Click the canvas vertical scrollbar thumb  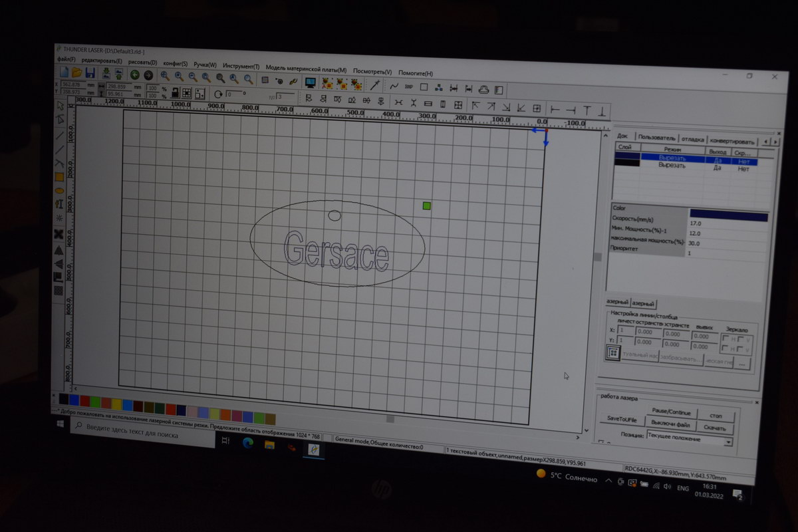point(597,257)
